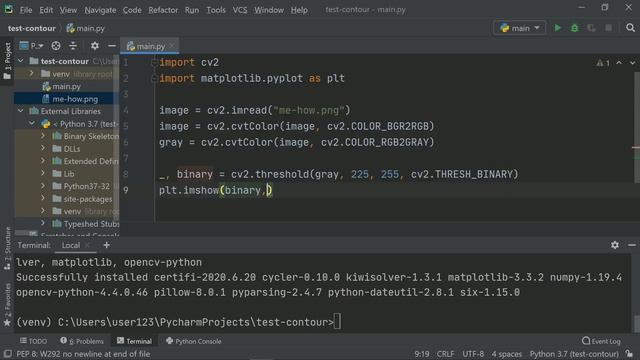Click the Run with Coverage icon
The height and width of the screenshot is (360, 640).
point(591,28)
